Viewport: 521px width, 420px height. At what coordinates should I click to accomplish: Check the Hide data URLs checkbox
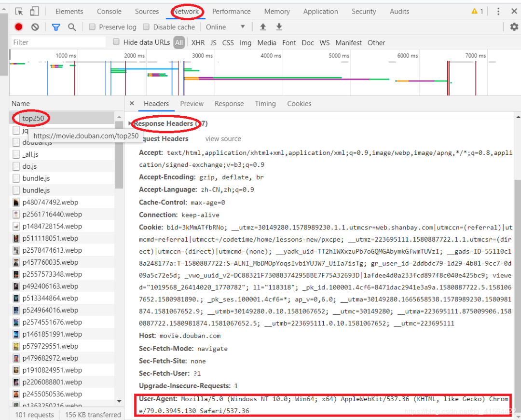(116, 42)
